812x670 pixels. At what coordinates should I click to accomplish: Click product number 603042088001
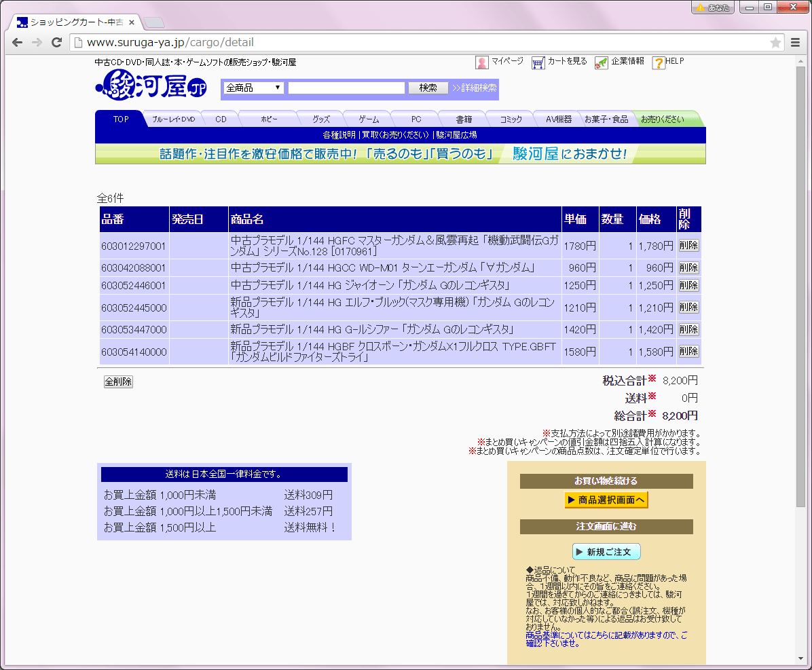pyautogui.click(x=134, y=267)
